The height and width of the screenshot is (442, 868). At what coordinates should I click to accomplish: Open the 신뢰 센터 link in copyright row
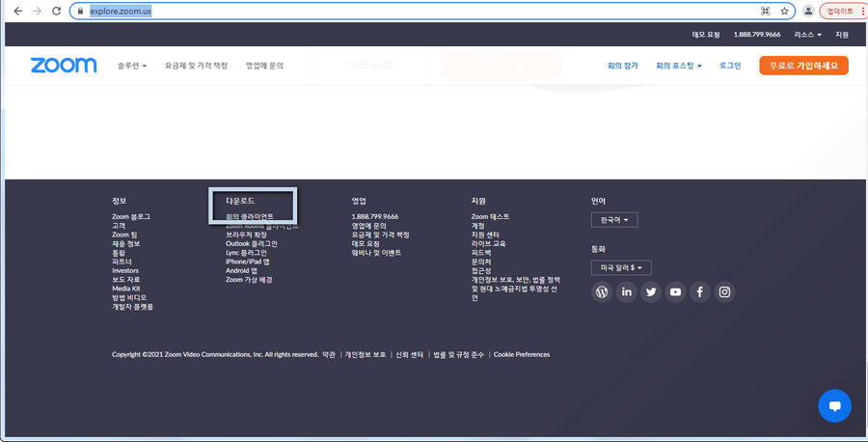409,354
